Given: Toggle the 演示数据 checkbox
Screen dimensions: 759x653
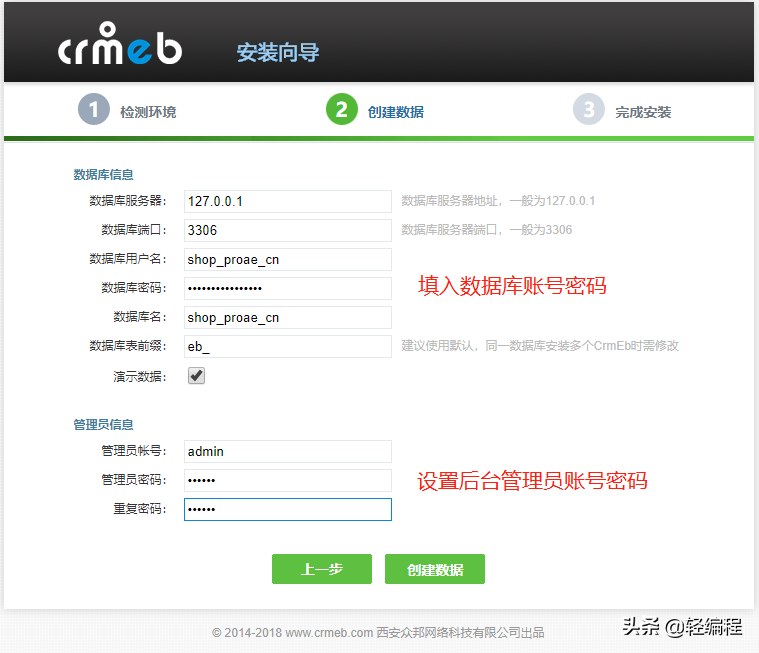Looking at the screenshot, I should coord(196,376).
